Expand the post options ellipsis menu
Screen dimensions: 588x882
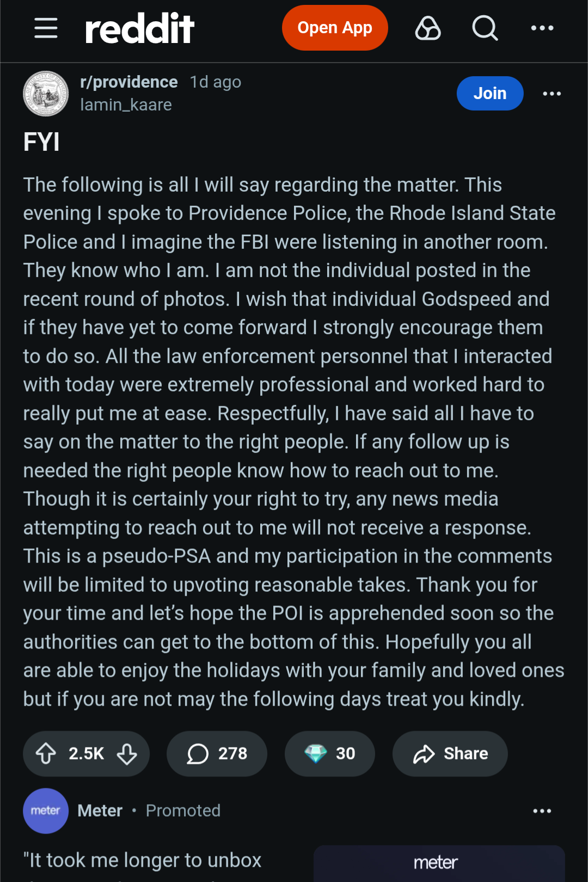pyautogui.click(x=552, y=94)
